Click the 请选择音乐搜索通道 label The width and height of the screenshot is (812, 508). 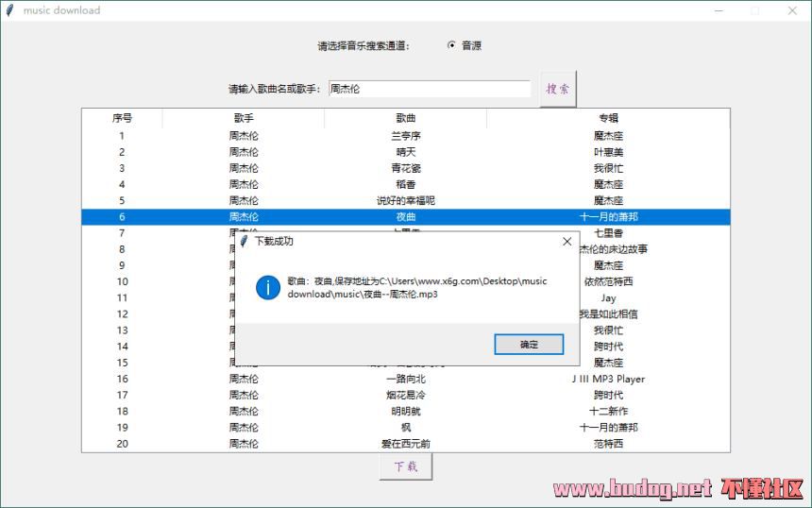(x=364, y=46)
